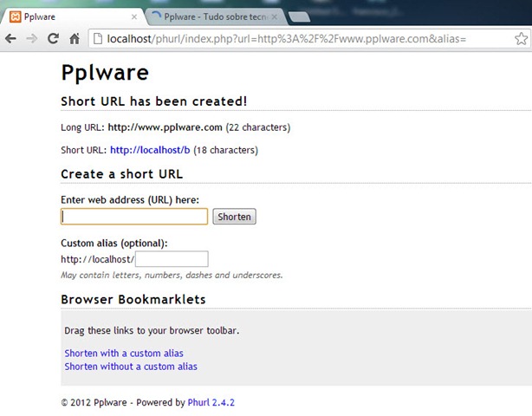
Task: Click the page icon in the address bar
Action: point(98,39)
